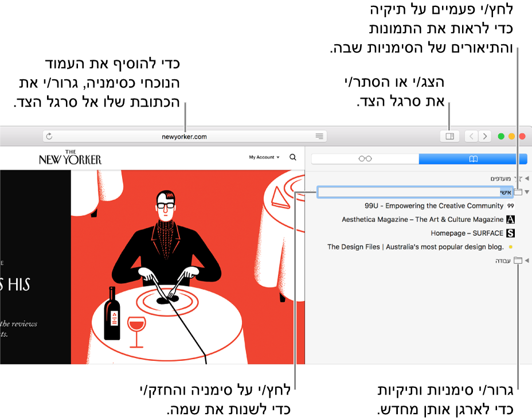Screen dimensions: 532x420
Task: Click the search magnifier on New Yorker page
Action: 293,157
